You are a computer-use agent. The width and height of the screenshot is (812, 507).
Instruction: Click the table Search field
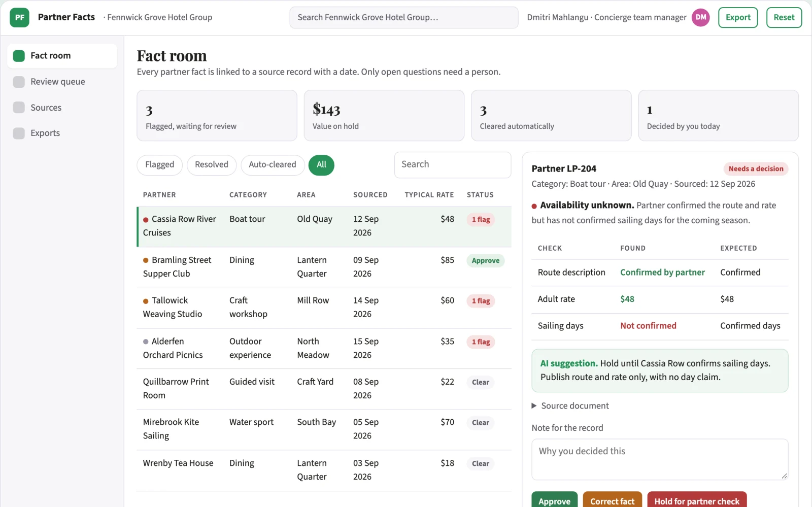pos(452,165)
